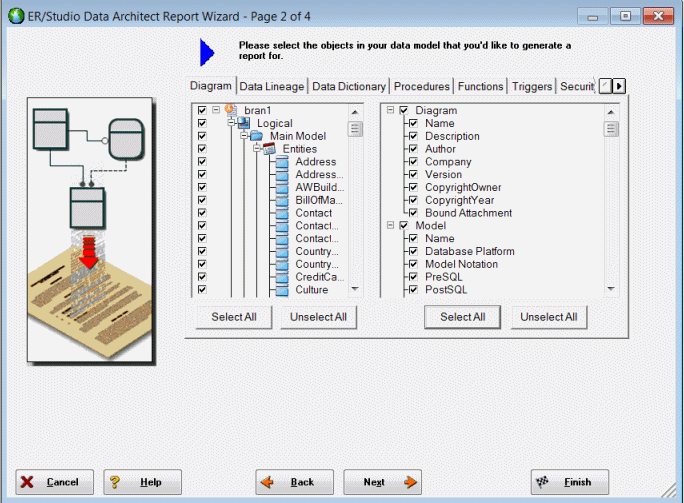Image resolution: width=684 pixels, height=503 pixels.
Task: Click the Logical model icon
Action: coord(244,123)
